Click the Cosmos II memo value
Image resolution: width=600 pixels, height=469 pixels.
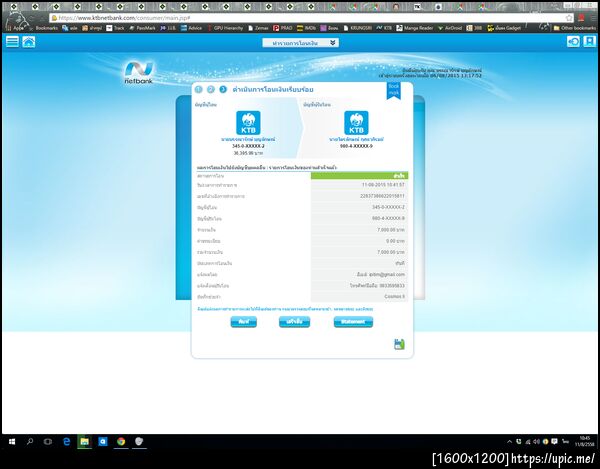click(x=395, y=296)
